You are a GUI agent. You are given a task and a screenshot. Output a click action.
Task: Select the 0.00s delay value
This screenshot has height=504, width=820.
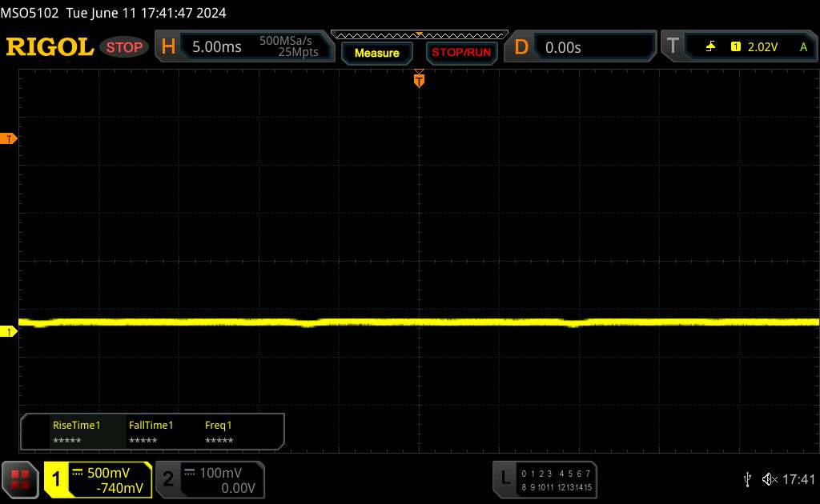563,47
